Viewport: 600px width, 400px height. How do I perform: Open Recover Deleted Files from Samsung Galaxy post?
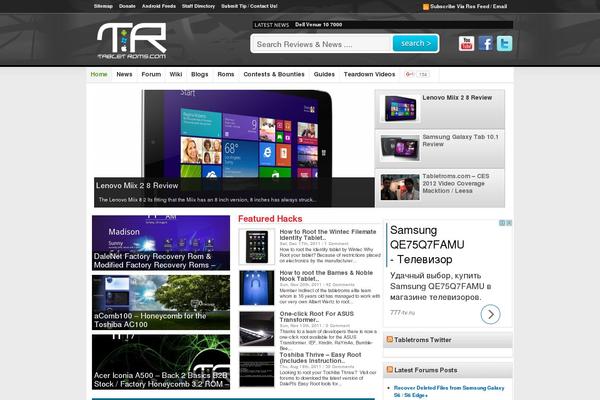(449, 391)
